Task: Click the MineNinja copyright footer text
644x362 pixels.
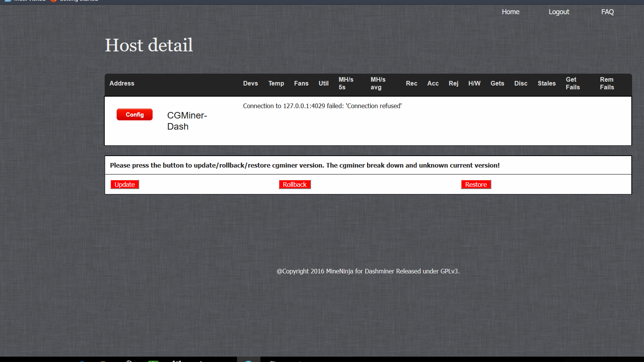Action: point(368,271)
